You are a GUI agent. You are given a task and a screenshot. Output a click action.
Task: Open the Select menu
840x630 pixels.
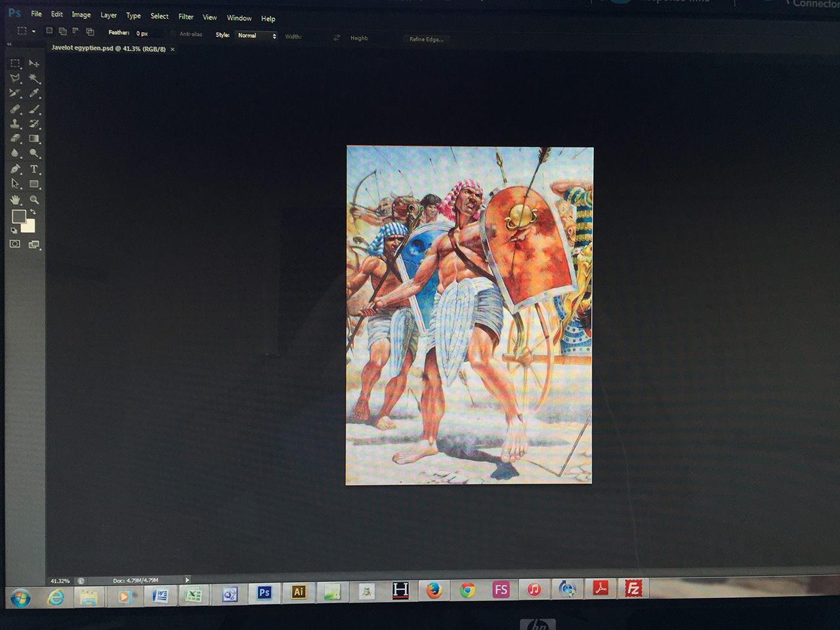point(159,16)
